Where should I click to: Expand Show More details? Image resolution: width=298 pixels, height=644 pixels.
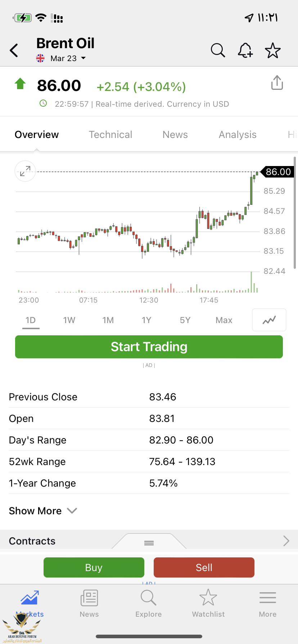click(x=43, y=511)
